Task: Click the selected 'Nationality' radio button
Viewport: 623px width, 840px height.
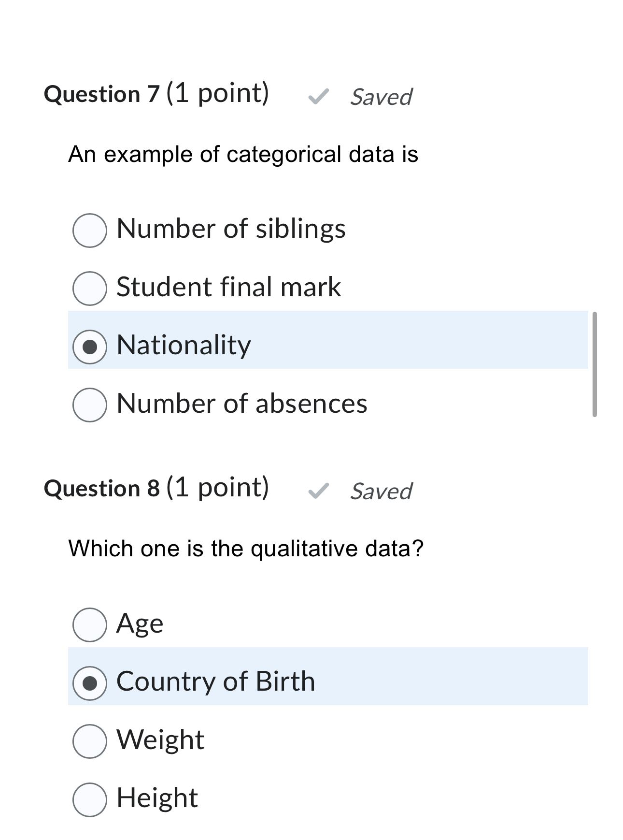Action: pos(90,347)
